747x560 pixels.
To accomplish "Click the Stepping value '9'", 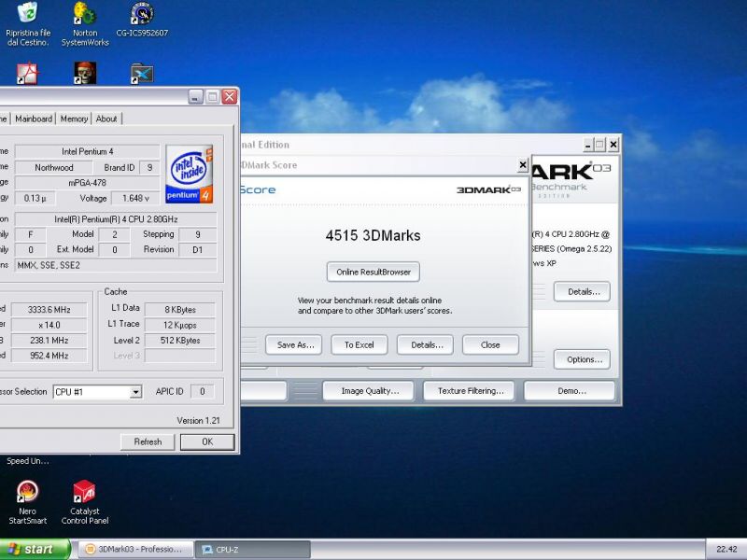I will (198, 234).
